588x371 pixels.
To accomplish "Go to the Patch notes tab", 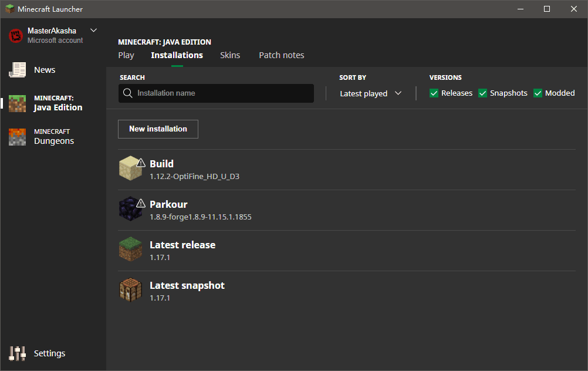I will click(x=282, y=55).
